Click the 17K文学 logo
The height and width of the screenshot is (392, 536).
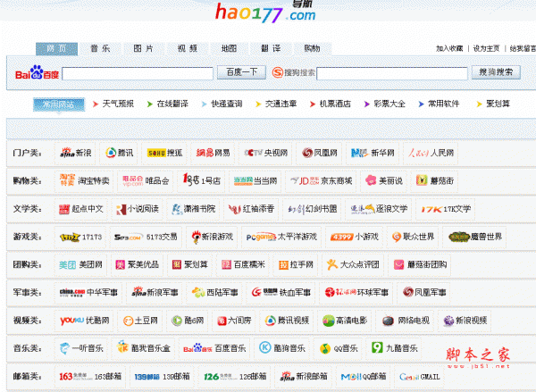coord(431,209)
